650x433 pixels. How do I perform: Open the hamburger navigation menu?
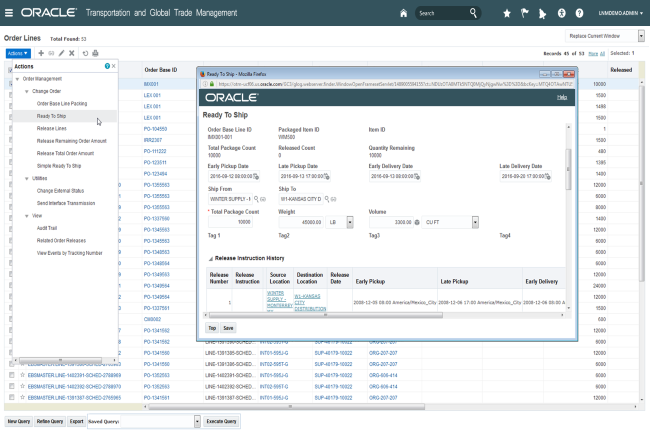coord(9,13)
